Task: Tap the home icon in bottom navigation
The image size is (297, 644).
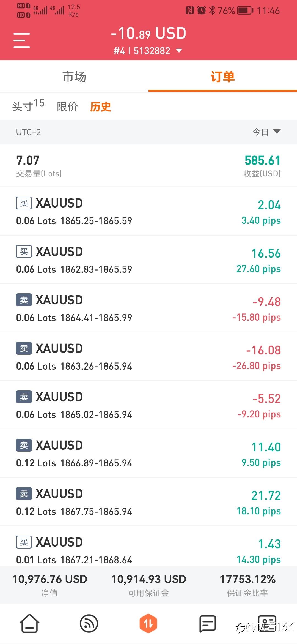Action: click(29, 623)
